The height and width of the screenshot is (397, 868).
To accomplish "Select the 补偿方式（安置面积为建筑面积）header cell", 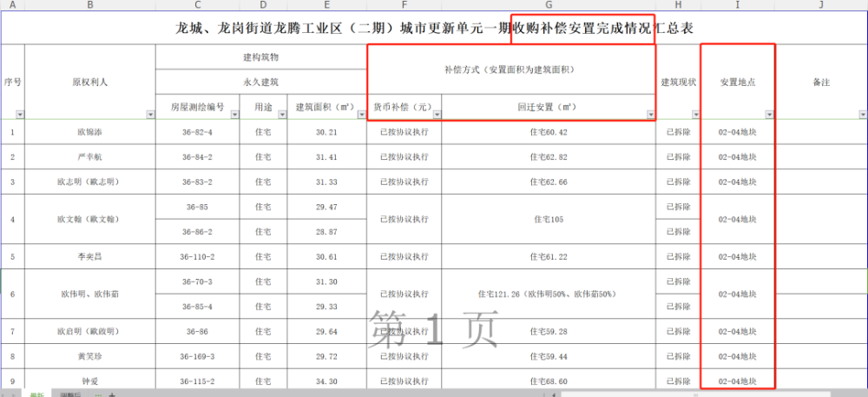I will click(511, 69).
